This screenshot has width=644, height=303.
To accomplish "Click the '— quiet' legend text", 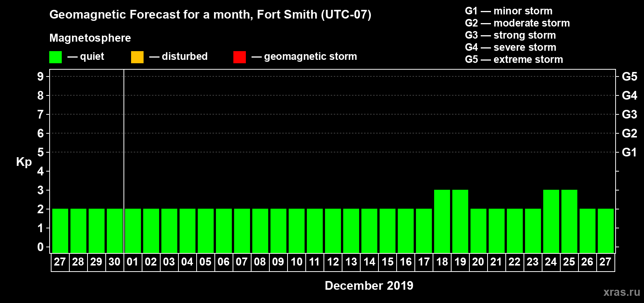I will [x=86, y=56].
